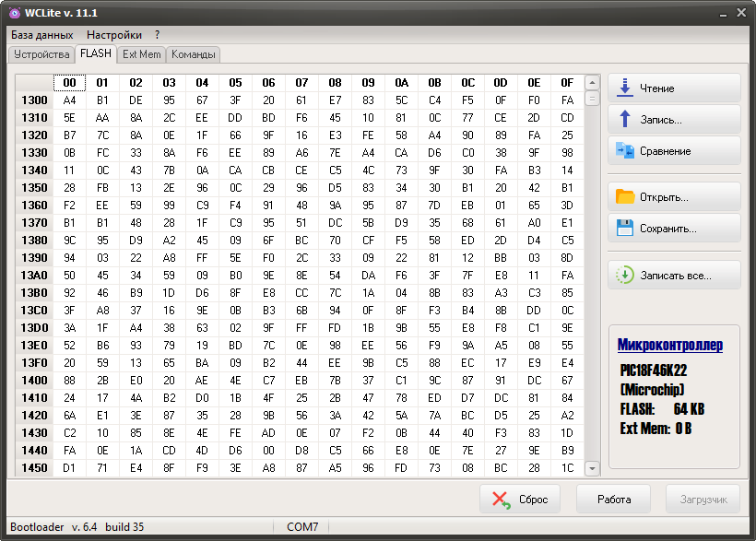The height and width of the screenshot is (541, 756).
Task: Click the hex table scrollbar up arrow
Action: pos(592,82)
